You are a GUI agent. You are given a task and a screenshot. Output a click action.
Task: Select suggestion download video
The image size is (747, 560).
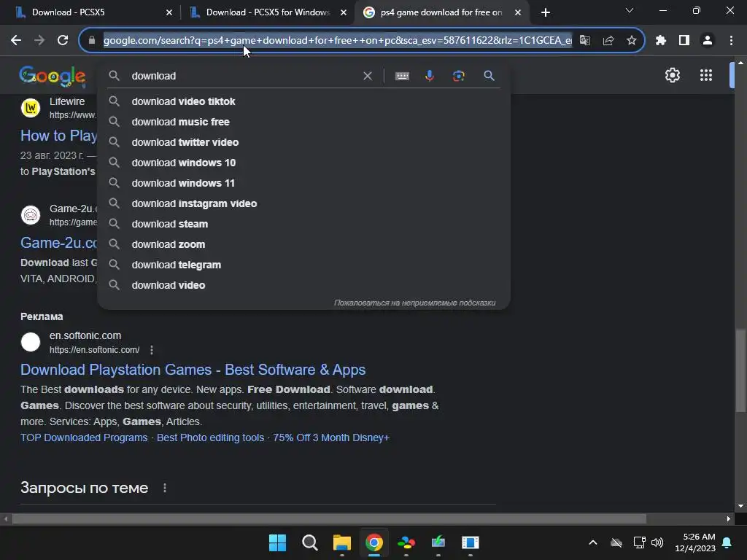304,285
